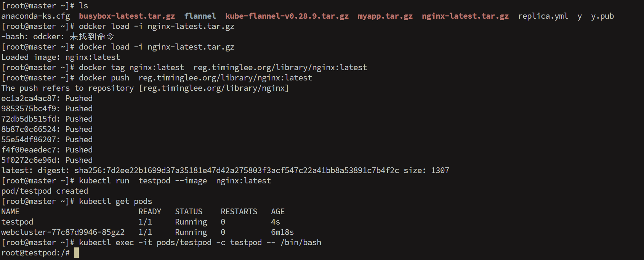The image size is (644, 260).
Task: Click the sha256 digest string
Action: (237, 170)
